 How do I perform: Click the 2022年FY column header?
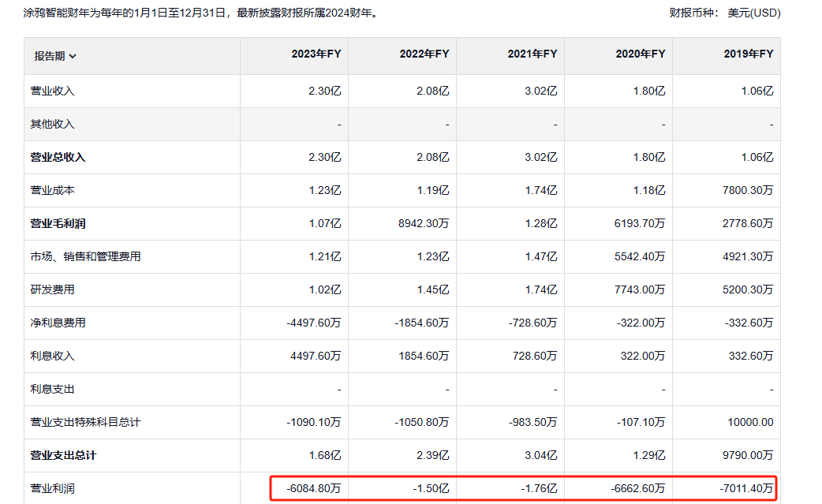click(424, 54)
